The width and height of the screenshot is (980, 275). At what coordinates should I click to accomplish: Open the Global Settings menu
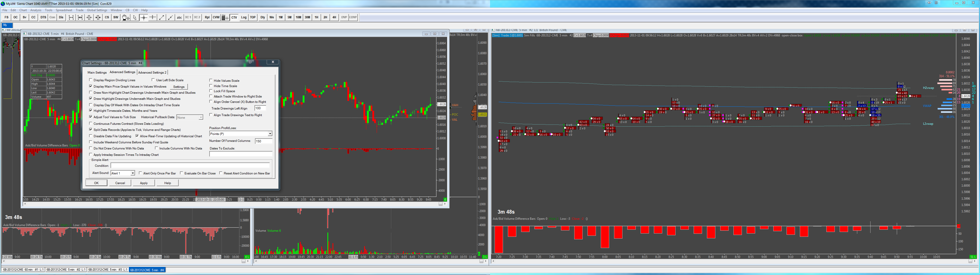pos(97,10)
